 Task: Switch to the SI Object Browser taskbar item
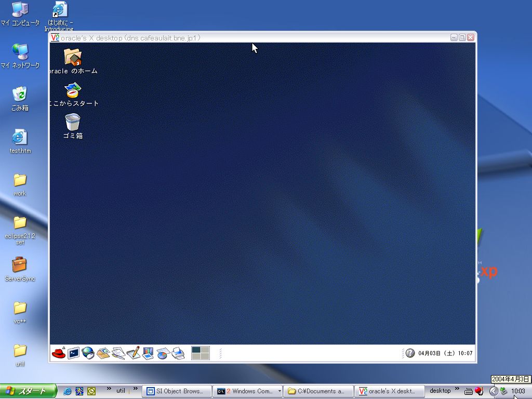pos(177,391)
